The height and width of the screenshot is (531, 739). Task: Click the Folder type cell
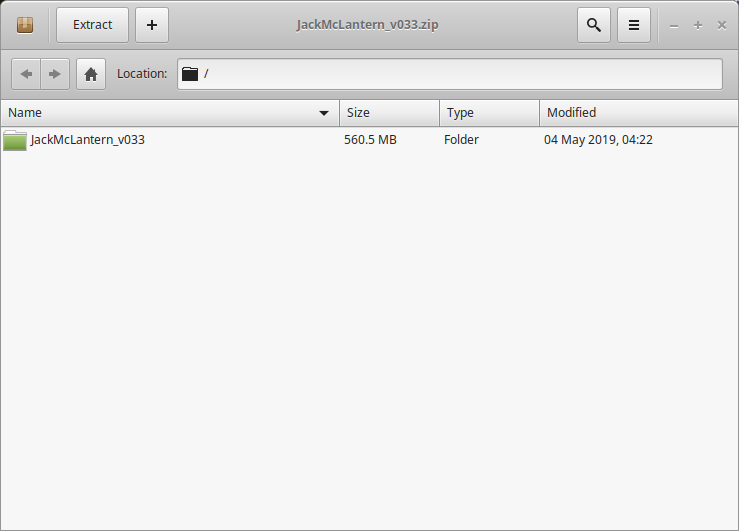coord(461,140)
